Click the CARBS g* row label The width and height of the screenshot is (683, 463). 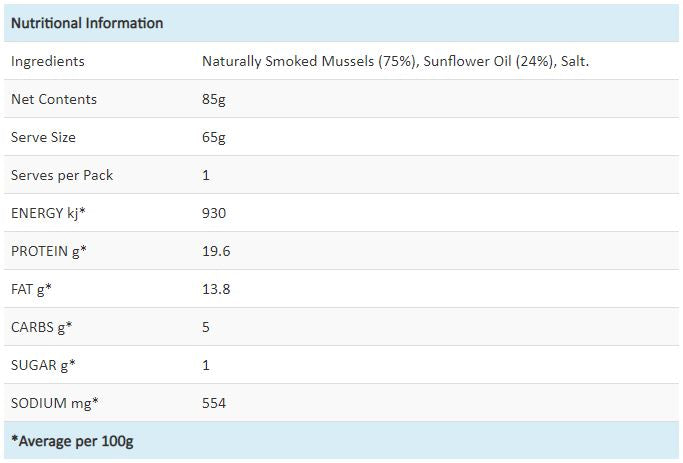click(42, 327)
